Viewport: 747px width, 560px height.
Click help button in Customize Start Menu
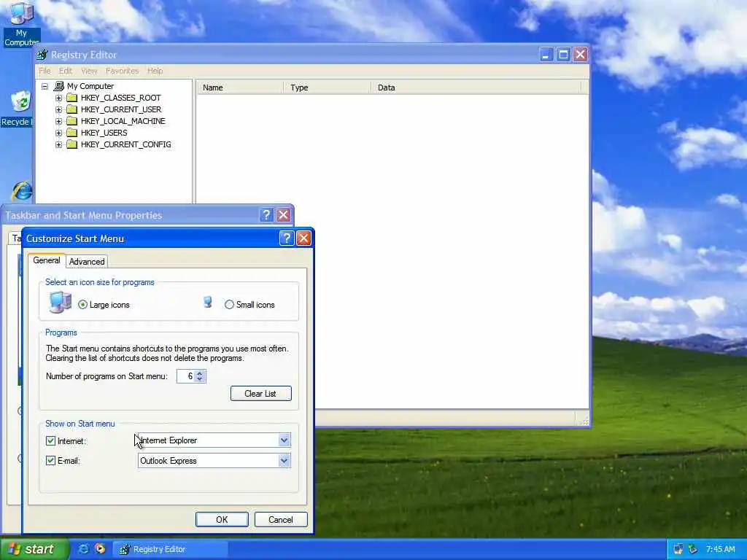click(x=286, y=238)
